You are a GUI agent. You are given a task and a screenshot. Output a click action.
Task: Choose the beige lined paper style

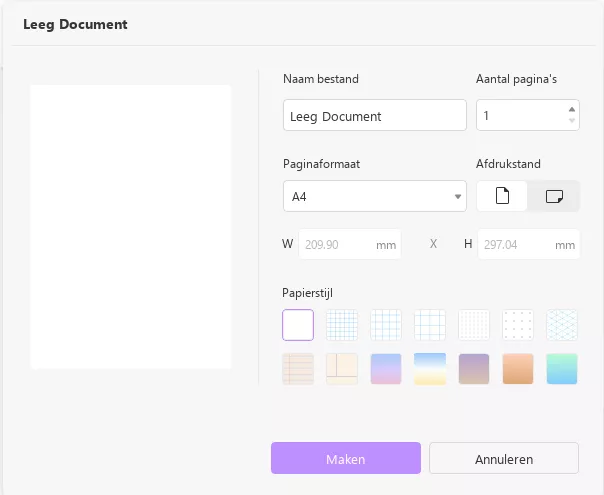(x=298, y=369)
